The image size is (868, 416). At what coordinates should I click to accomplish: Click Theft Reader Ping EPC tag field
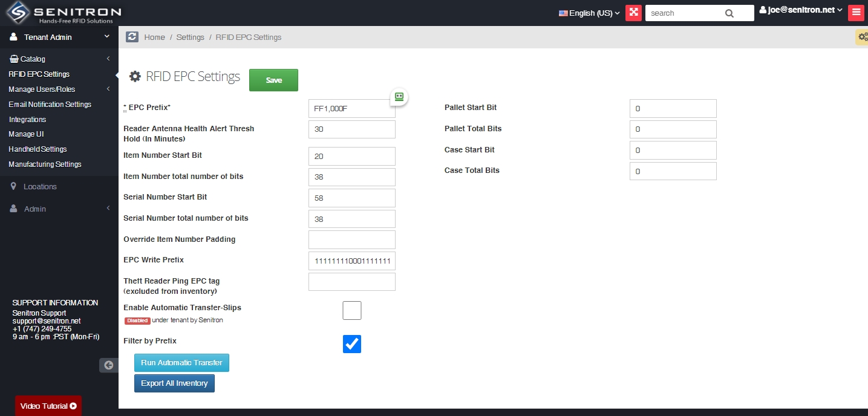[x=352, y=282]
